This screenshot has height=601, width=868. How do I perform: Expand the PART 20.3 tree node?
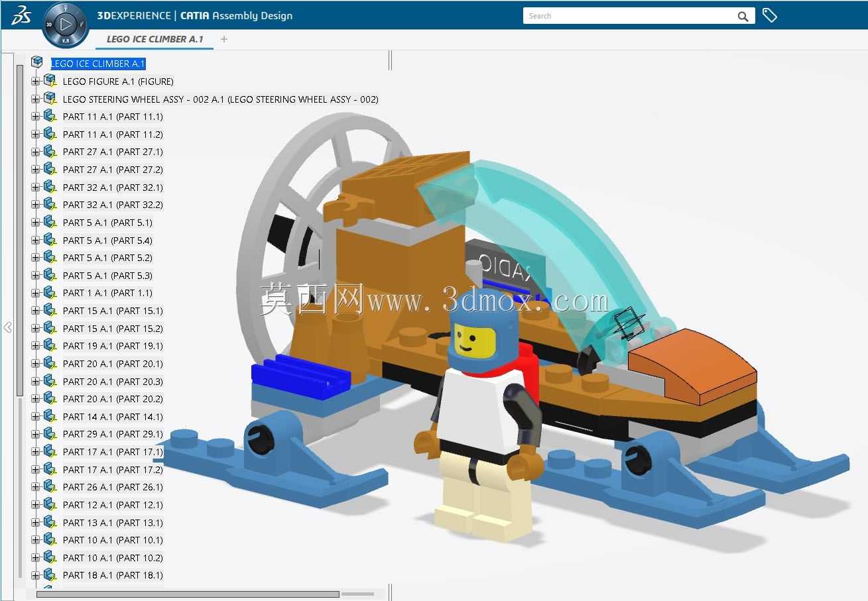coord(36,382)
